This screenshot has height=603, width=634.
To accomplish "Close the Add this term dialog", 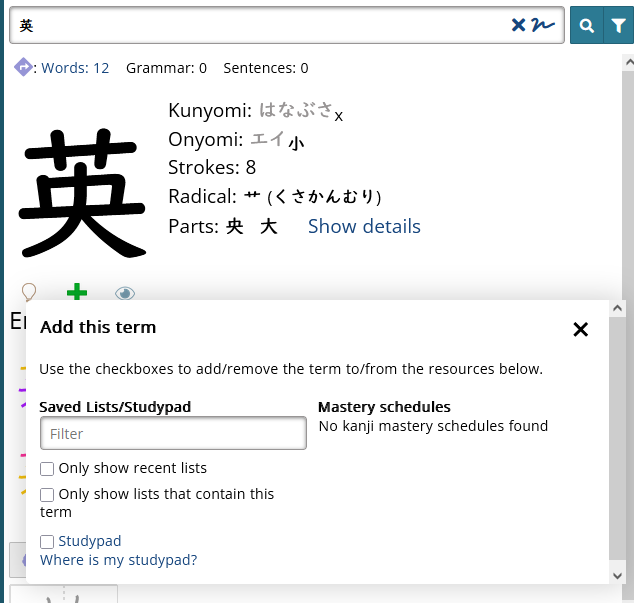I will [x=581, y=329].
